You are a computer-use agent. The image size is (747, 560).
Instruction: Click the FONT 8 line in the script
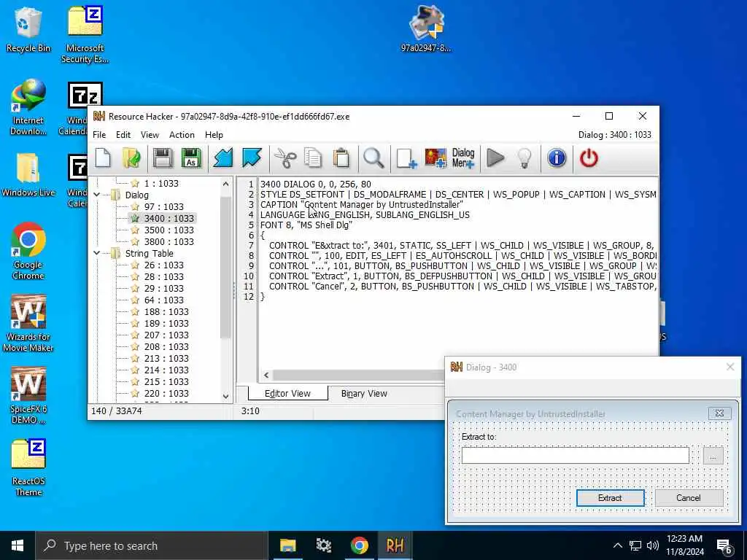306,225
